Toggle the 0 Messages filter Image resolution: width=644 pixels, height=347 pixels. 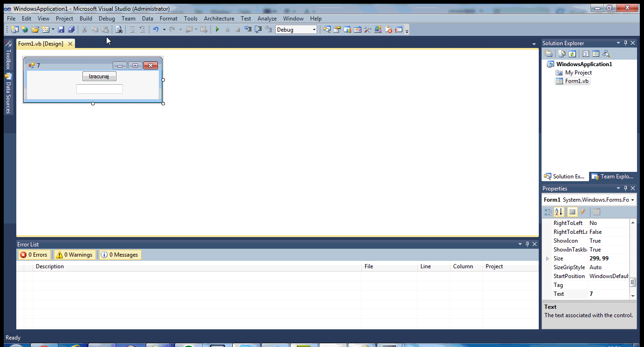(x=120, y=255)
